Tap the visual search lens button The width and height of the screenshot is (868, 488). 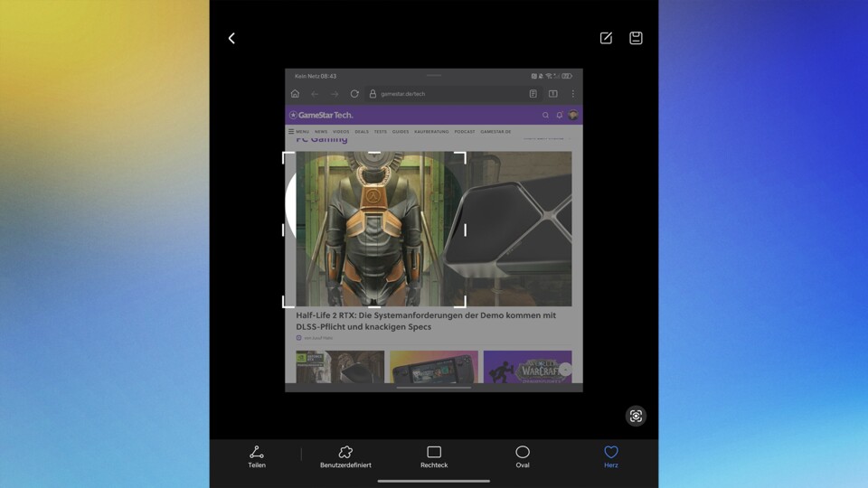point(636,416)
